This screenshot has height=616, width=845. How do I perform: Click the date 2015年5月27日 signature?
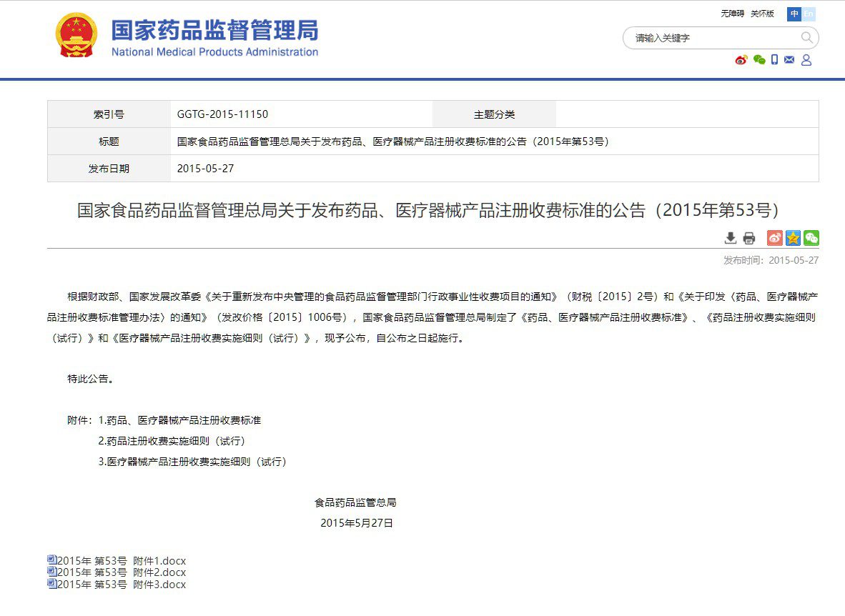pos(357,523)
